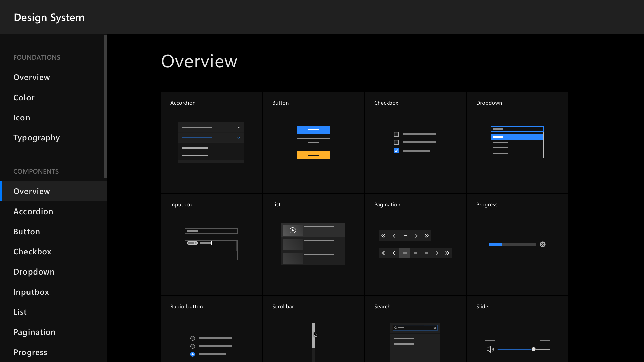
Task: Expand the accordion's blue second row chevron
Action: tap(239, 138)
